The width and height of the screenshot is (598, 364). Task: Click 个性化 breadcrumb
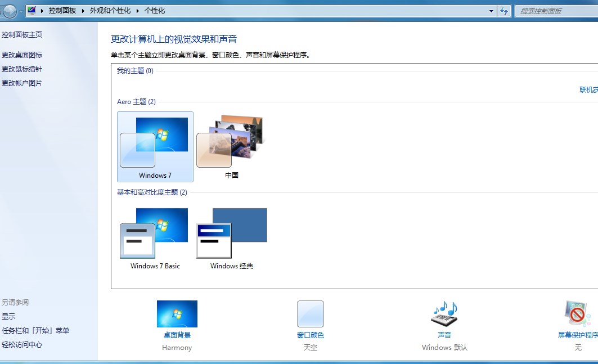155,11
